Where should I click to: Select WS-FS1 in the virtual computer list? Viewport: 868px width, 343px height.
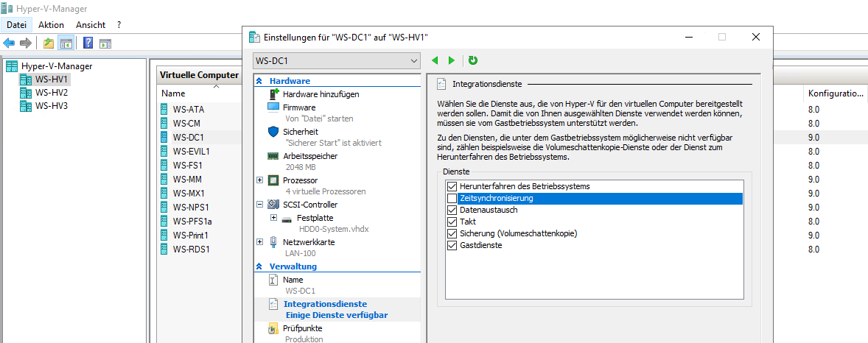[186, 165]
